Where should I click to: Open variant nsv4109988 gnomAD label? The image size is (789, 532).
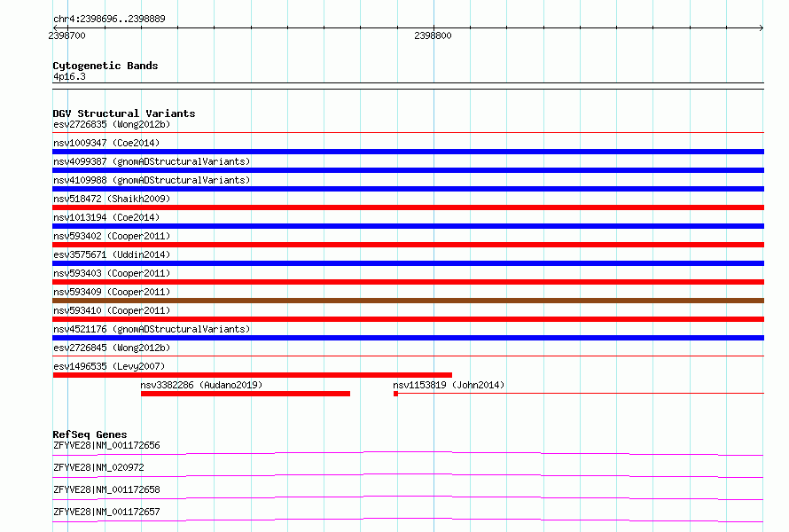click(x=152, y=180)
